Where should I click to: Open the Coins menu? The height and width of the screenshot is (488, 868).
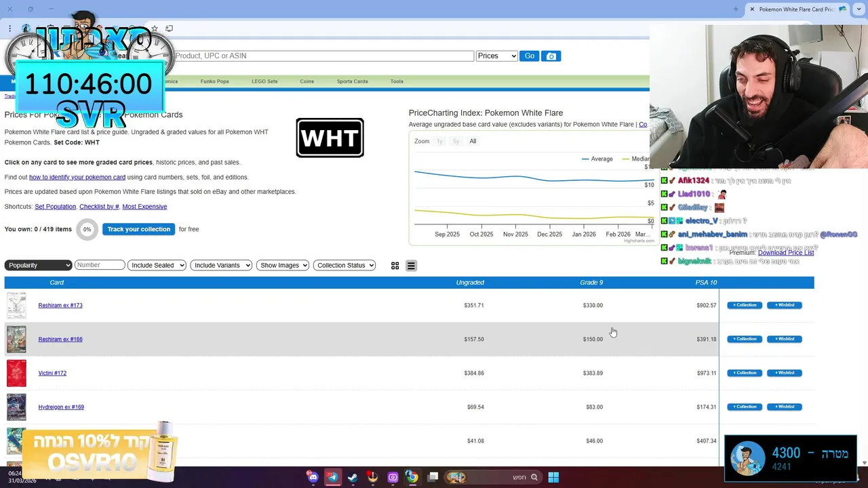point(307,81)
